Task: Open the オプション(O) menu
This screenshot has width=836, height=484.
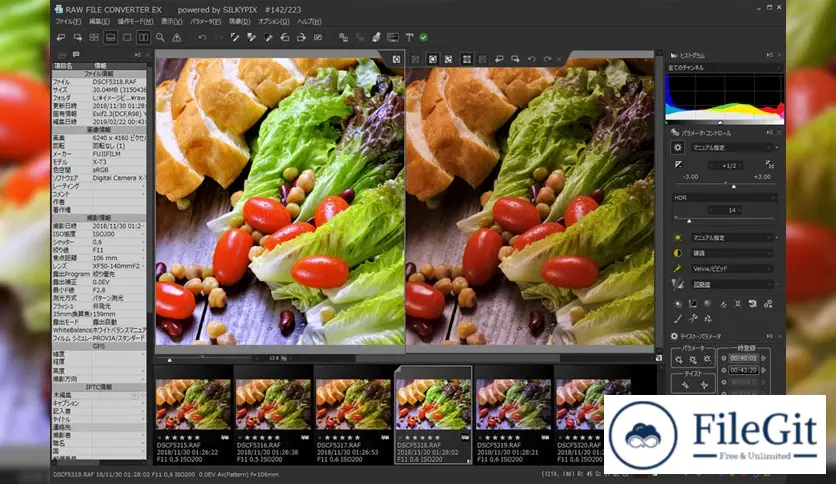Action: coord(274,21)
